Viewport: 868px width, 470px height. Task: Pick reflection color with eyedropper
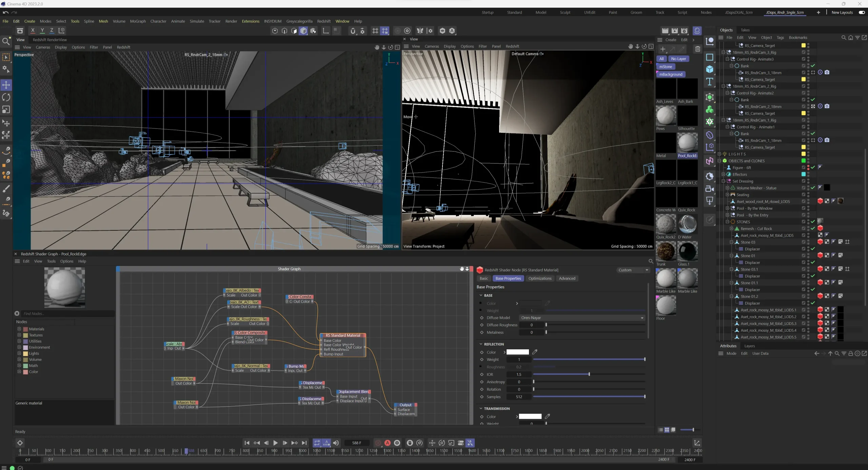click(535, 352)
